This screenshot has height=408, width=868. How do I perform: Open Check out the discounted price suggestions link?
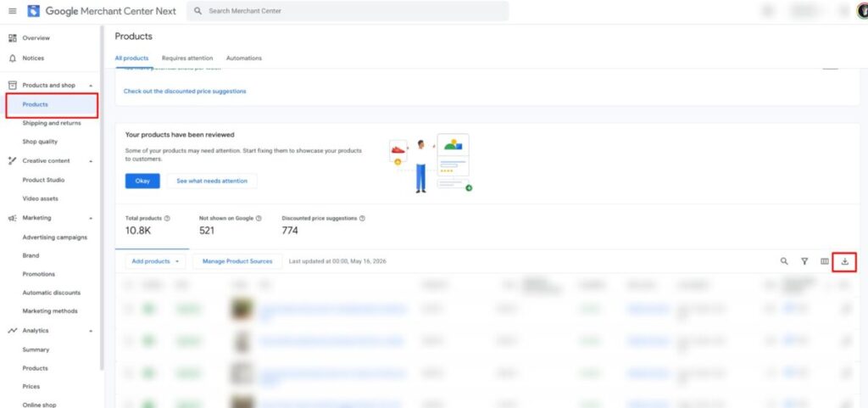point(185,92)
